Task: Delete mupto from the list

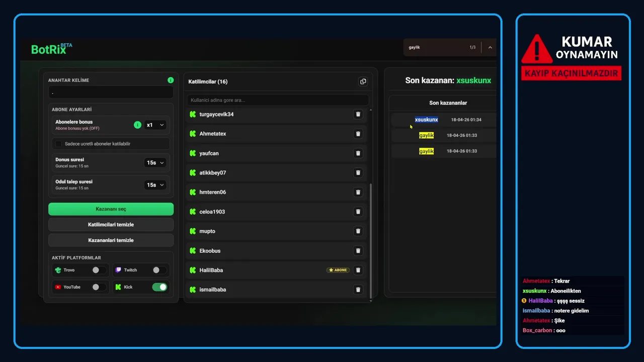Action: [x=358, y=231]
